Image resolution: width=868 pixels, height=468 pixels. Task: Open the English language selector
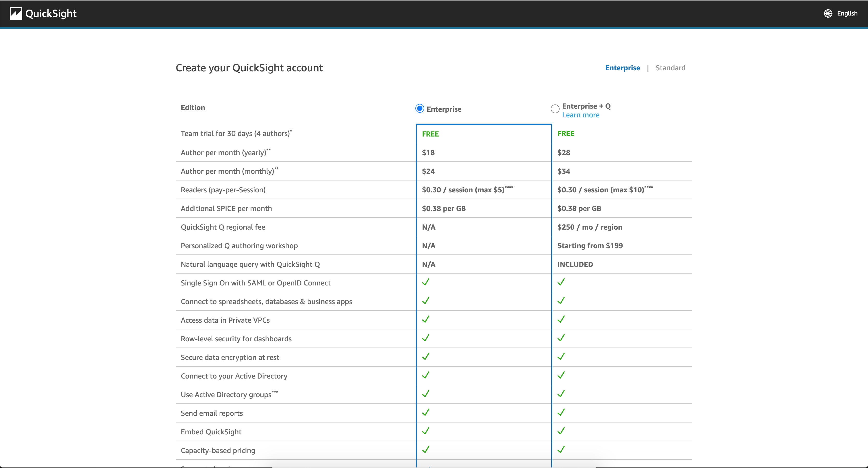click(x=847, y=13)
